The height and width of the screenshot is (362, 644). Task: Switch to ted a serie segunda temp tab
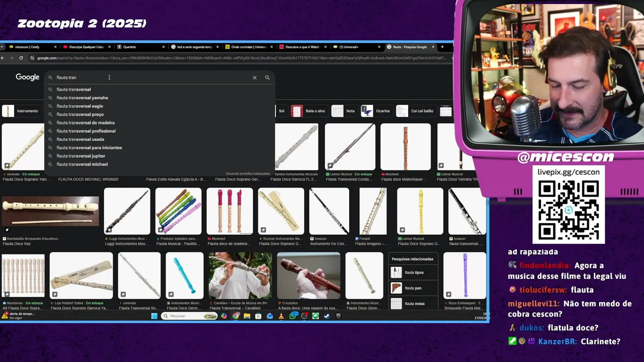[x=194, y=47]
